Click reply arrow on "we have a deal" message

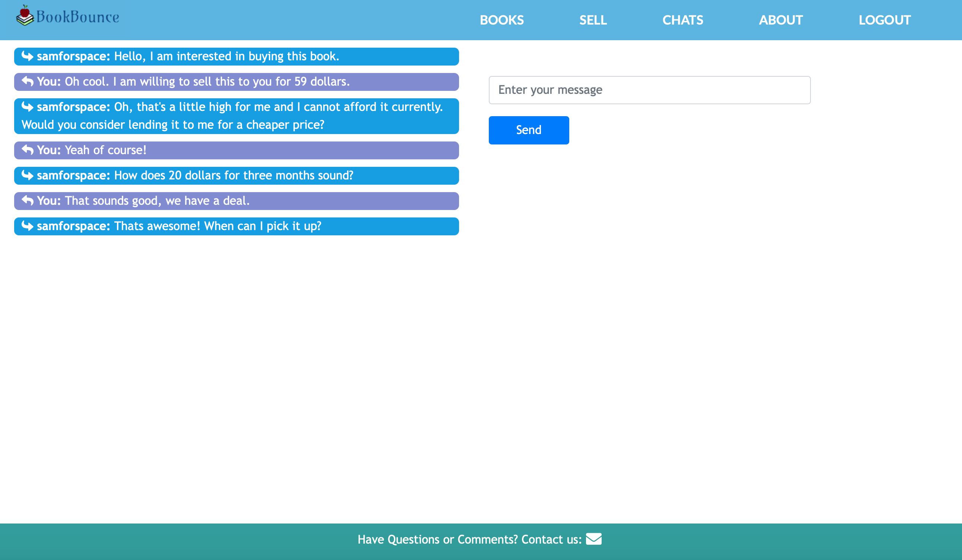28,200
